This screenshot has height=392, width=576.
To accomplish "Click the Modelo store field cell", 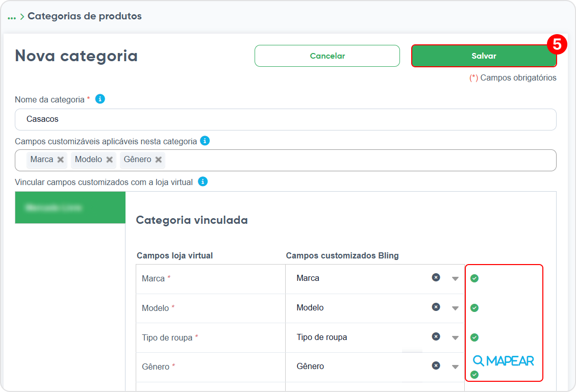I will pyautogui.click(x=211, y=308).
